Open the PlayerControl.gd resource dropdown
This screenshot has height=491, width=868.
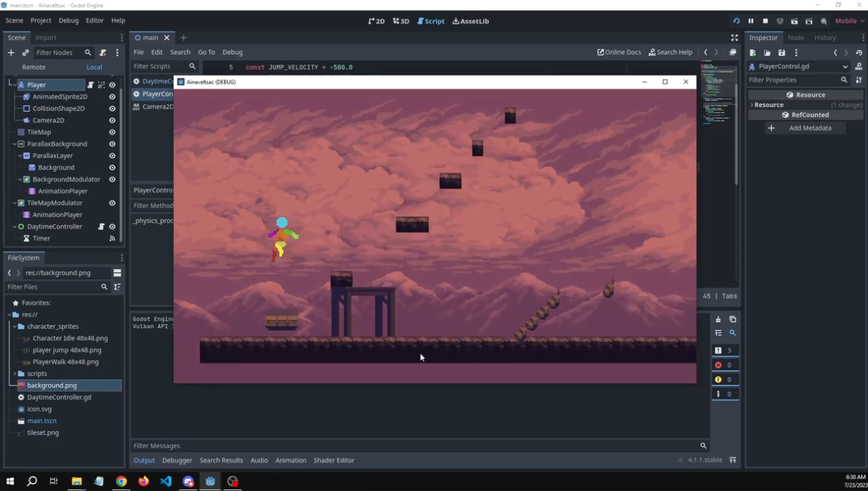(x=845, y=66)
